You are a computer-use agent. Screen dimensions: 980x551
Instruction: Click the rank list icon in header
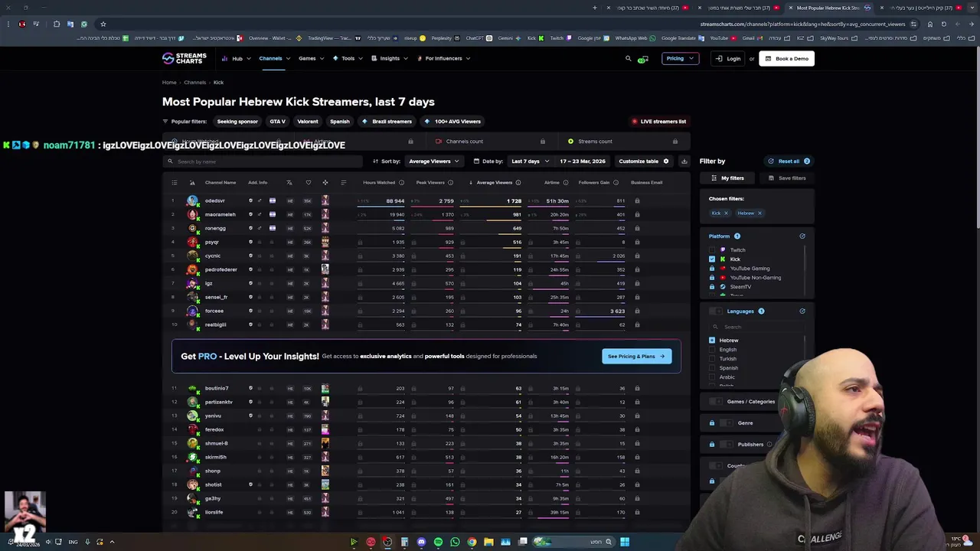point(174,182)
